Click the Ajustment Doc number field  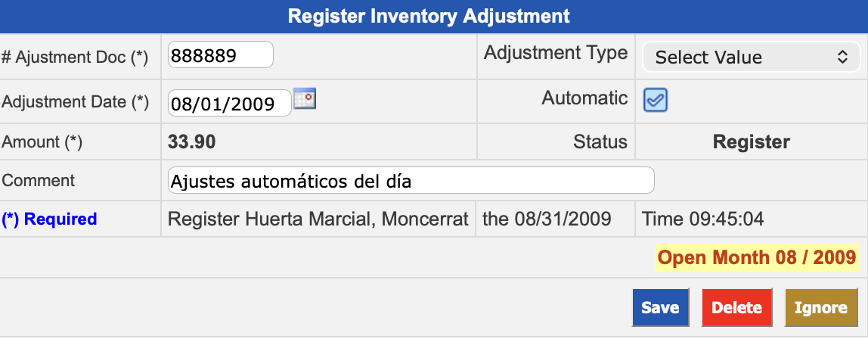pos(220,55)
